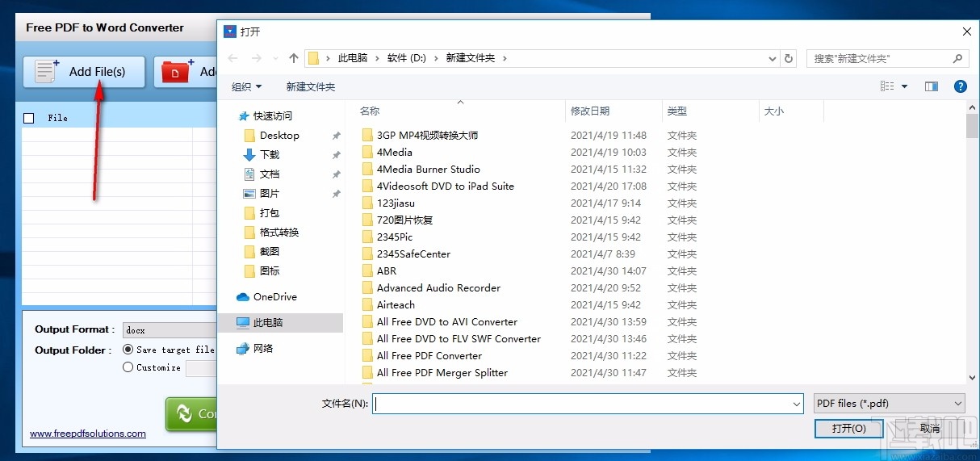Select 网络 in navigation pane

point(263,349)
